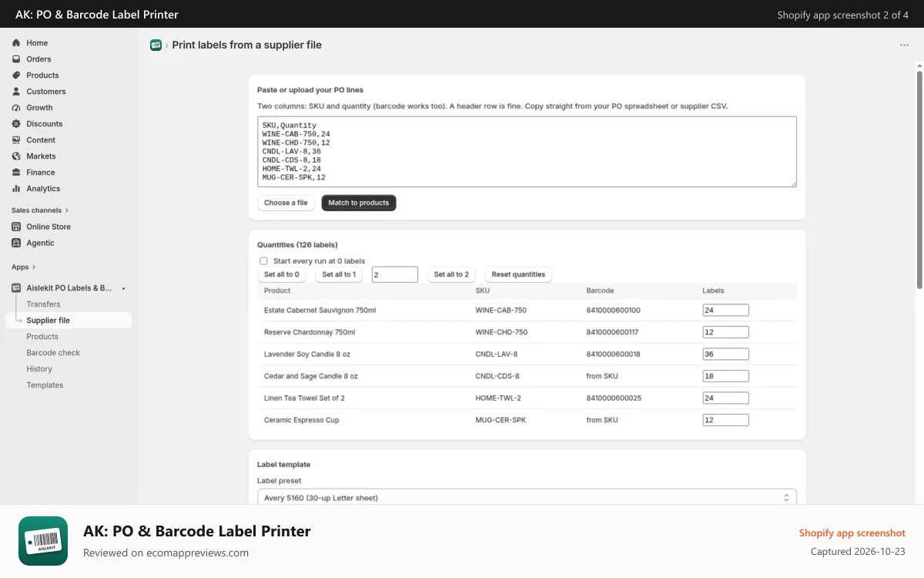Click SKU CNDL-LAV-8 in table
Screen dimensions: 924x578
click(x=497, y=354)
